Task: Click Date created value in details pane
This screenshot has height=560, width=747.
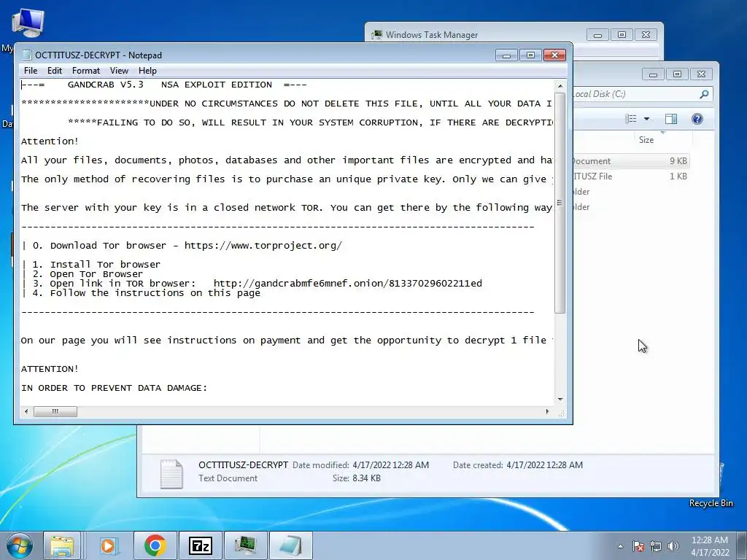Action: 544,465
